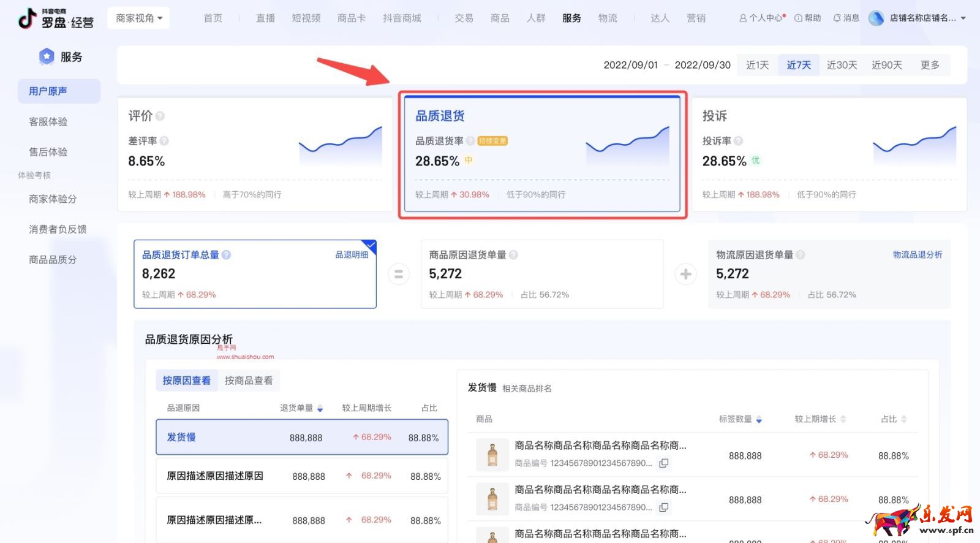Click help icon next to 评价
The width and height of the screenshot is (980, 543).
pyautogui.click(x=160, y=116)
